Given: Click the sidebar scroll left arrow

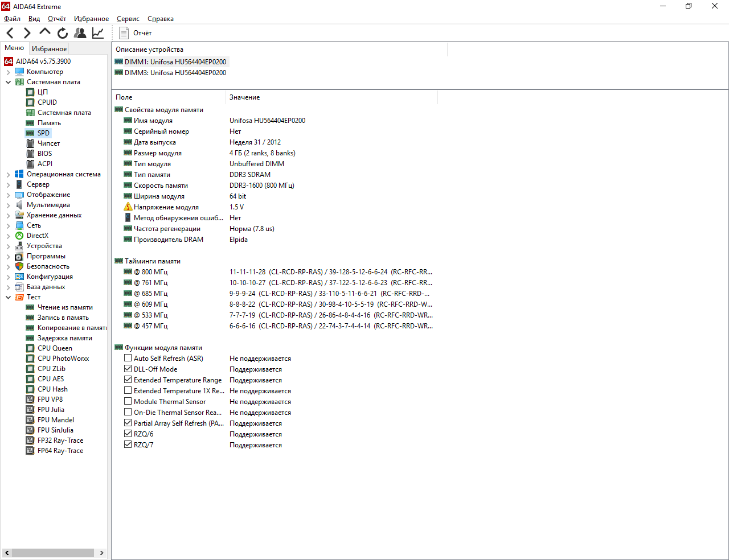Looking at the screenshot, I should pyautogui.click(x=7, y=553).
